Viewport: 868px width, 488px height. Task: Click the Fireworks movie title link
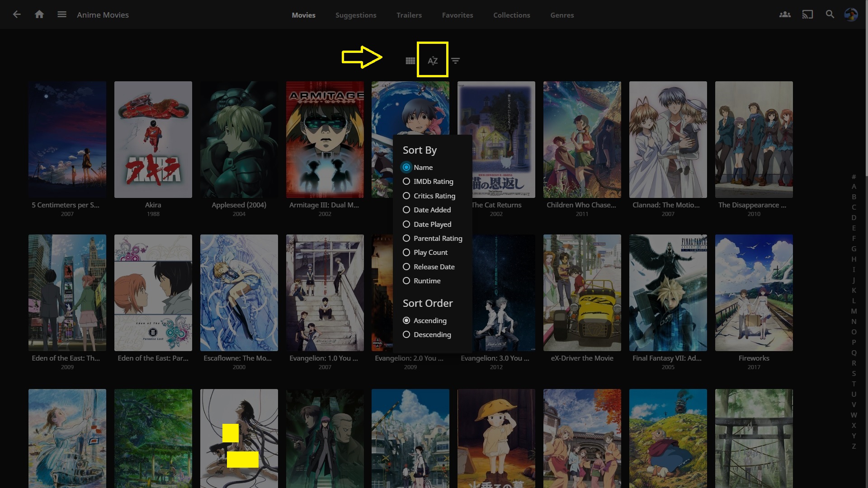point(754,358)
